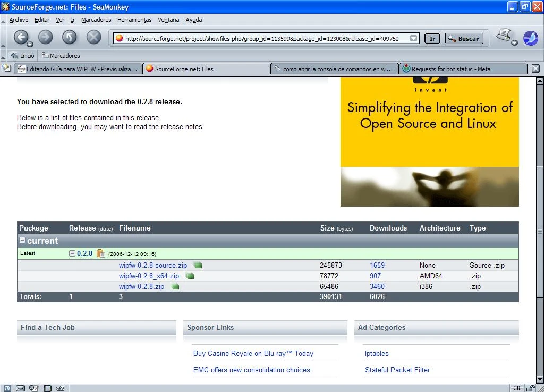Click the green icon beside wipfw-0.2.8-source.zip
Viewport: 544px width, 392px height.
[198, 266]
